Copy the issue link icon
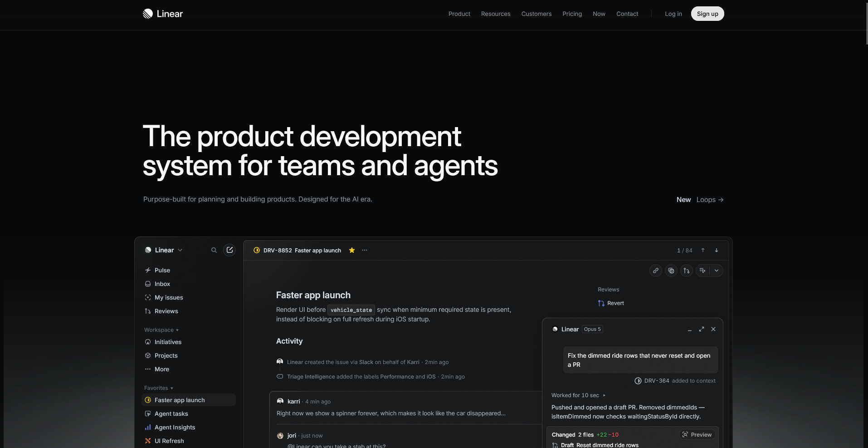Screen dimensions: 868x448 (656, 271)
